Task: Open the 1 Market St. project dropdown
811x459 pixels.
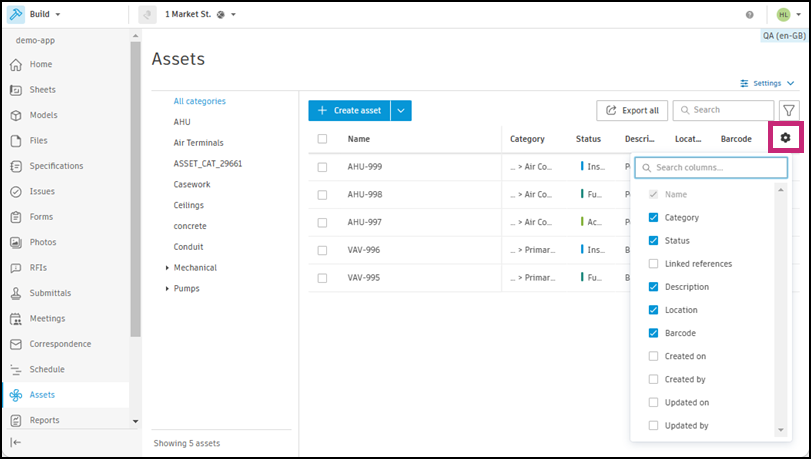Action: tap(233, 14)
